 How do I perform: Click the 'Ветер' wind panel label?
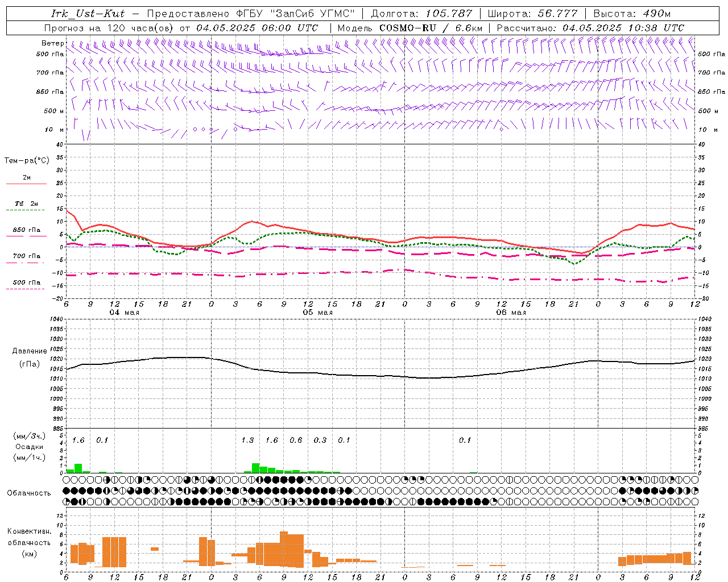(53, 43)
